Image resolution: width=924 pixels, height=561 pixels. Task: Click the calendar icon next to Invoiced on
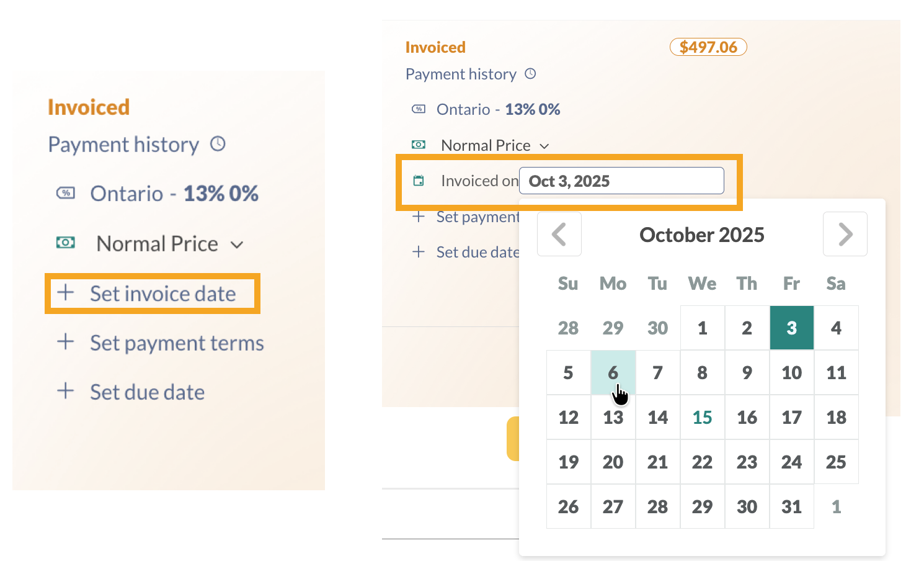point(419,180)
